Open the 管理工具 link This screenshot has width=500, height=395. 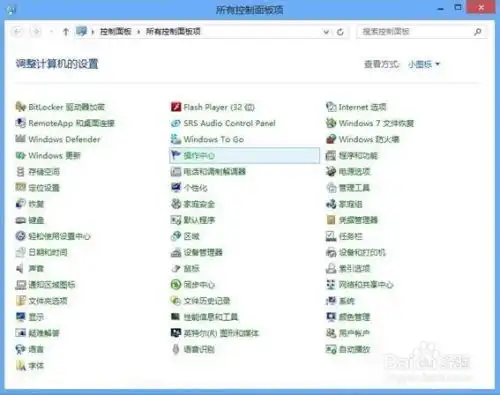(x=354, y=188)
